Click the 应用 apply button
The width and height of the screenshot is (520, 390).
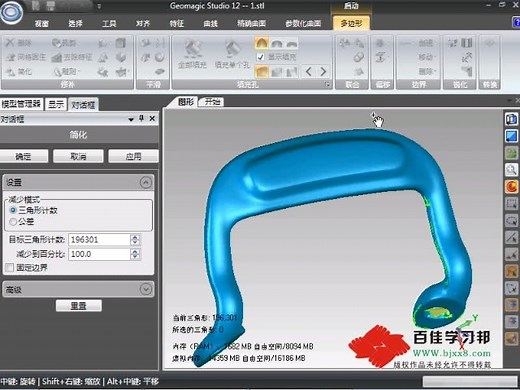tap(133, 156)
